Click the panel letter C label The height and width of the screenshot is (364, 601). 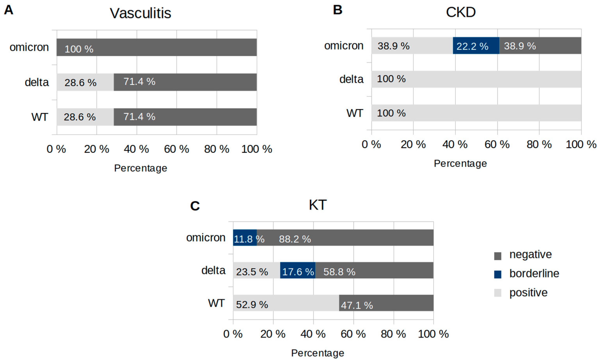195,206
